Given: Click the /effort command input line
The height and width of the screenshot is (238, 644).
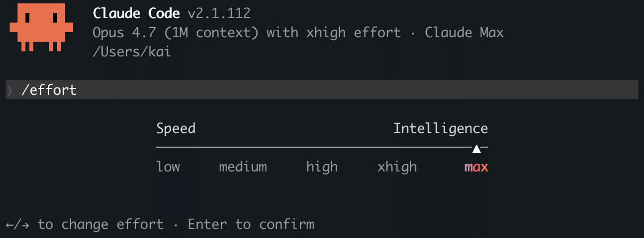Looking at the screenshot, I should tap(49, 90).
